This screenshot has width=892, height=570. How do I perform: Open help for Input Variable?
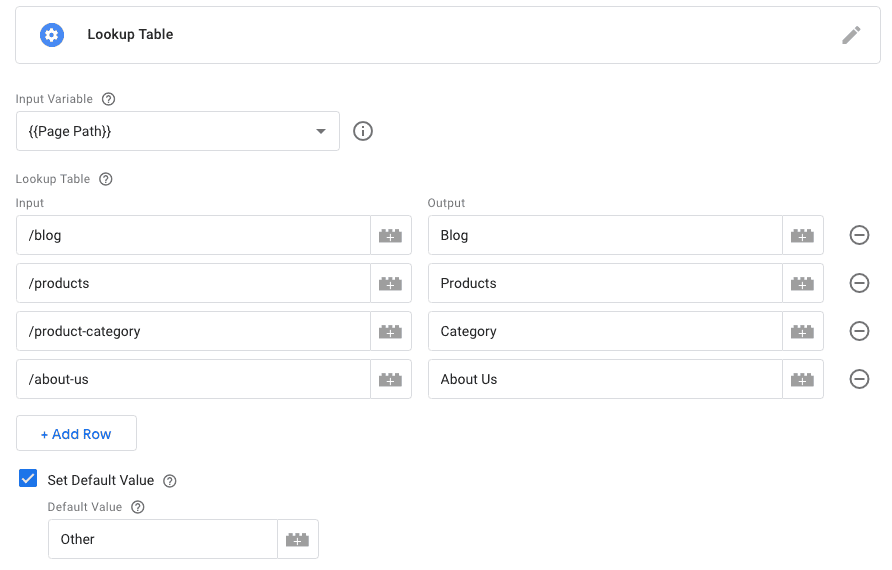(108, 99)
